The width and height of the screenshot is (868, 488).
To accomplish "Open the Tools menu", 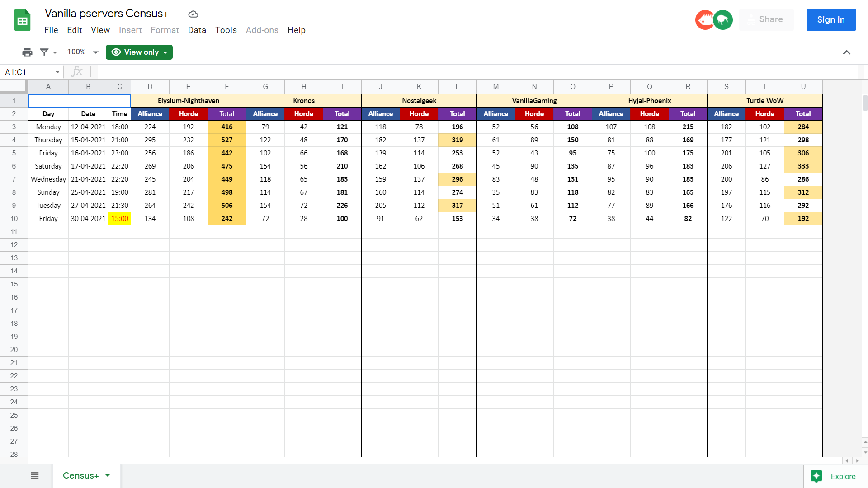I will coord(226,30).
